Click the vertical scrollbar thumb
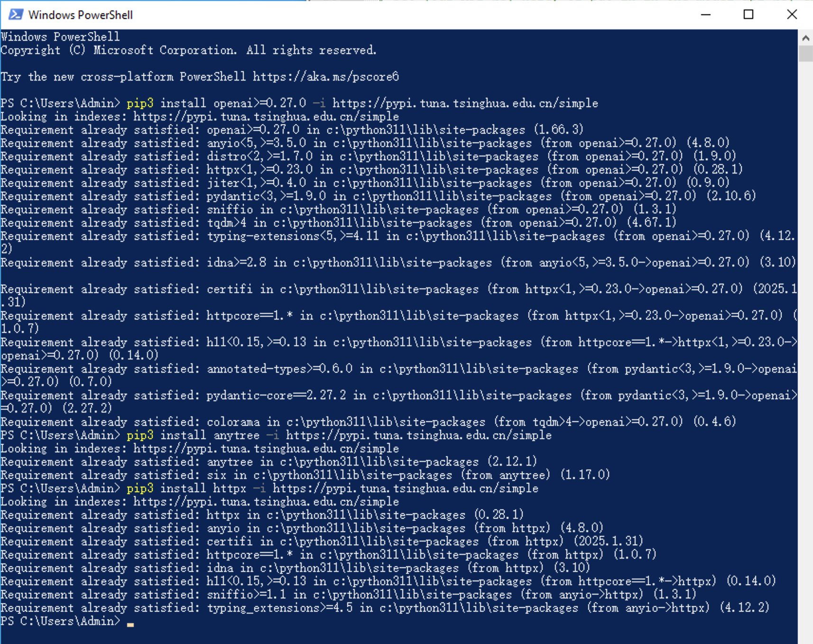813x644 pixels. [805, 54]
